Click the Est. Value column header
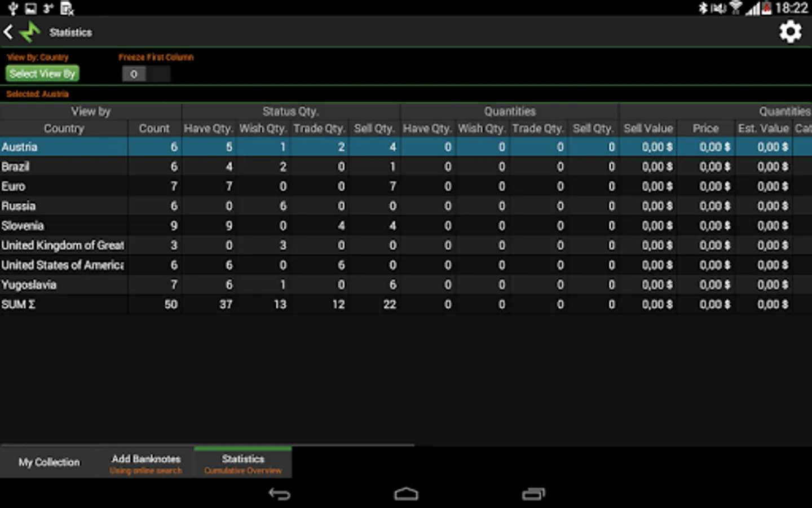This screenshot has height=508, width=812. click(x=764, y=129)
